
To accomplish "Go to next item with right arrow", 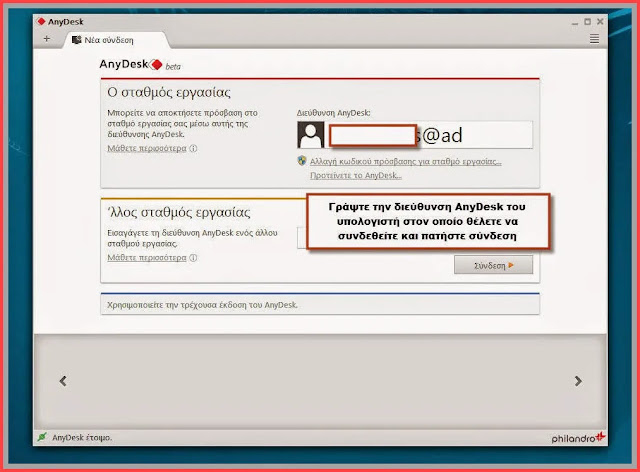I will 578,381.
